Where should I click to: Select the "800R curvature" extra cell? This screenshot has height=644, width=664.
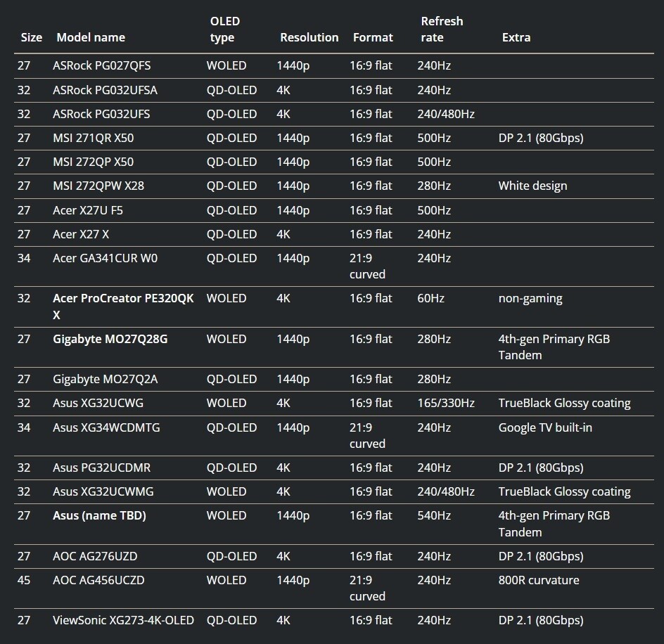[539, 580]
